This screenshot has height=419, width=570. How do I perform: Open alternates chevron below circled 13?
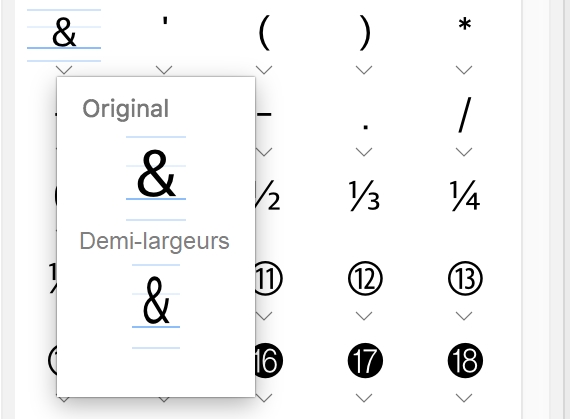(464, 316)
